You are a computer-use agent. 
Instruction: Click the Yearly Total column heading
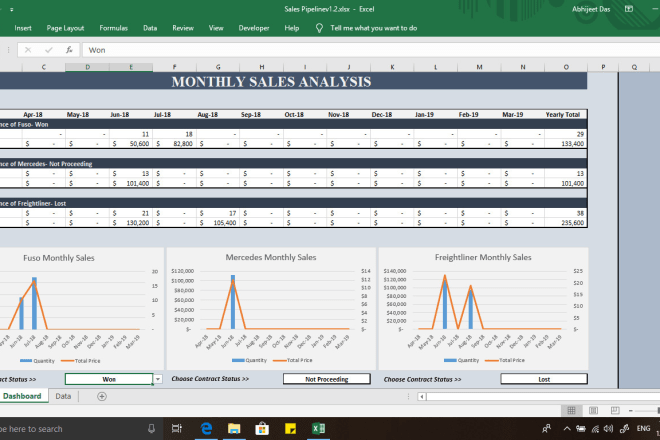click(563, 115)
